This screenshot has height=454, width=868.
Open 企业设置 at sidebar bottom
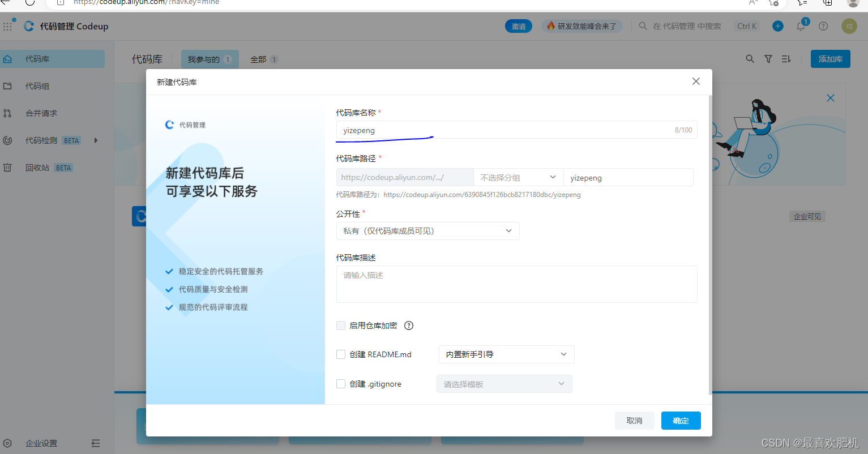tap(41, 443)
